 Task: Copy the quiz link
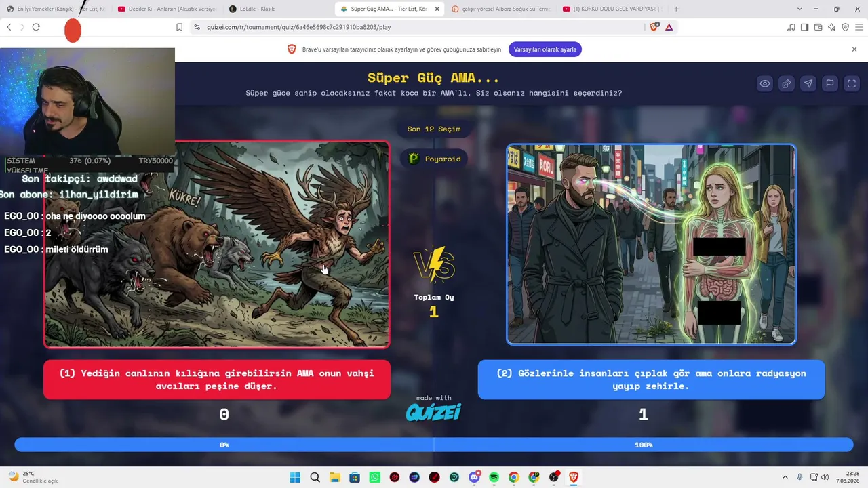click(787, 83)
